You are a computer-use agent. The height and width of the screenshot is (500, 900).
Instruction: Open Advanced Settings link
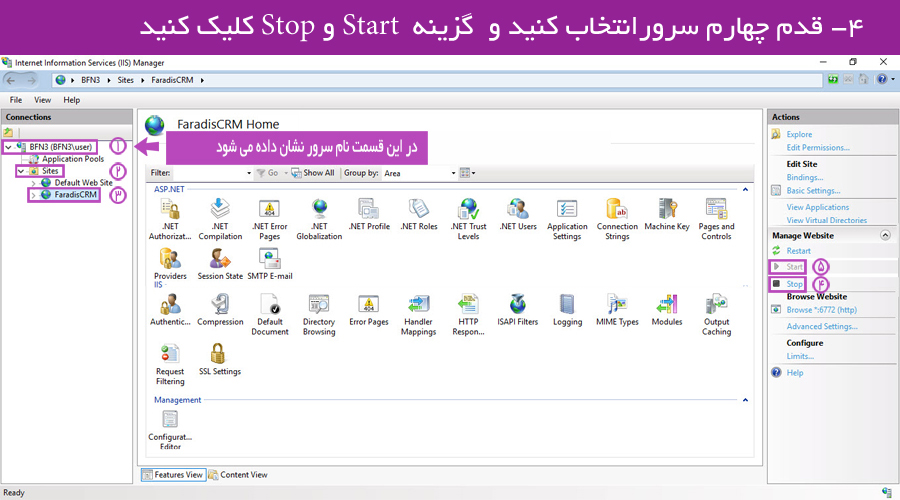coord(822,327)
